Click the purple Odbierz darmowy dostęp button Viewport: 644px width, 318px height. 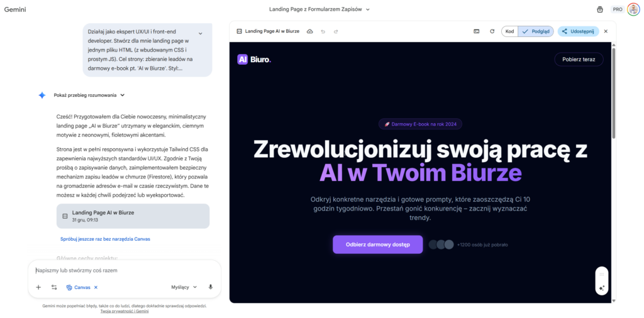pyautogui.click(x=369, y=244)
